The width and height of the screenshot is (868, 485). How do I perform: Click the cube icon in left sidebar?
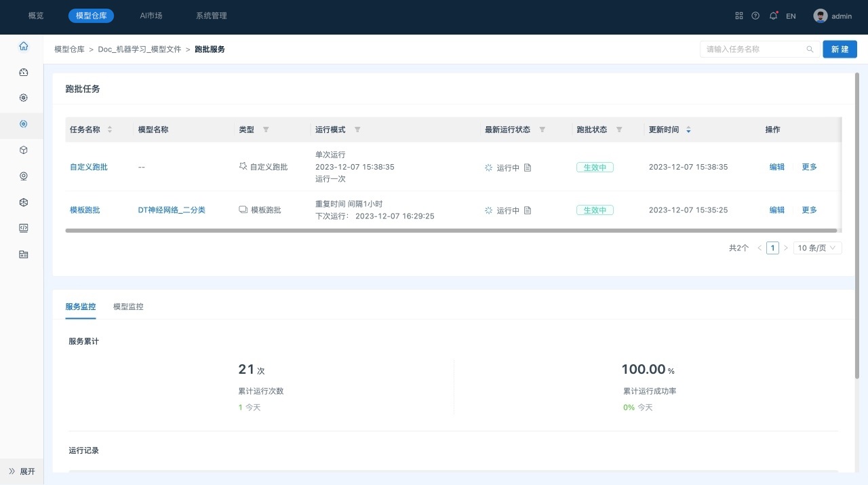point(24,150)
